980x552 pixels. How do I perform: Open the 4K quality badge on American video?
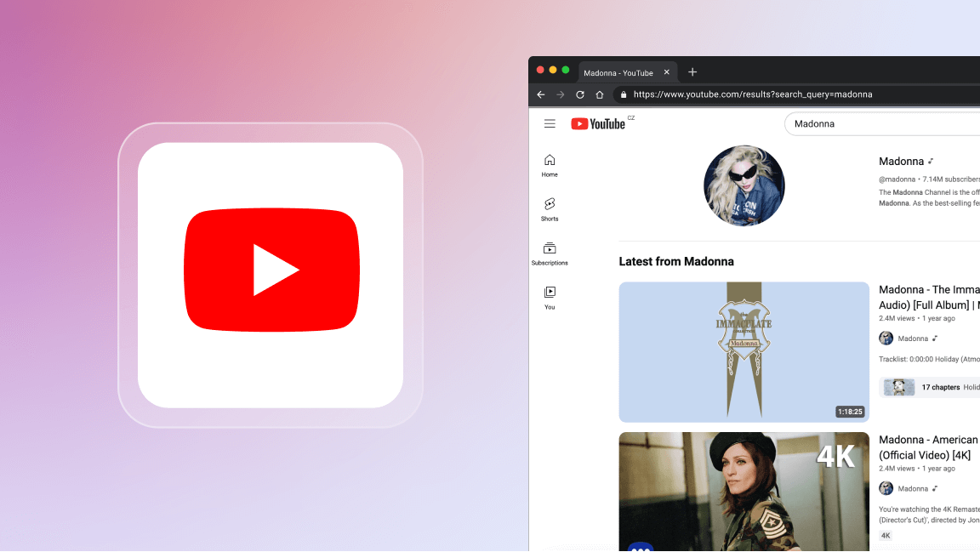886,535
